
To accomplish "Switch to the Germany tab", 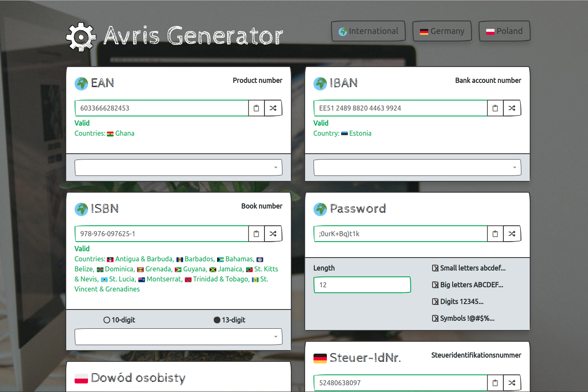I will (442, 31).
